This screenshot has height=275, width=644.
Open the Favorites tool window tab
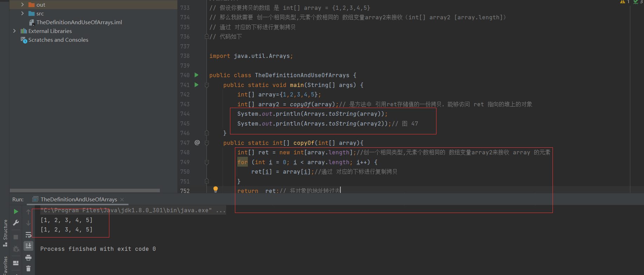pos(5,266)
